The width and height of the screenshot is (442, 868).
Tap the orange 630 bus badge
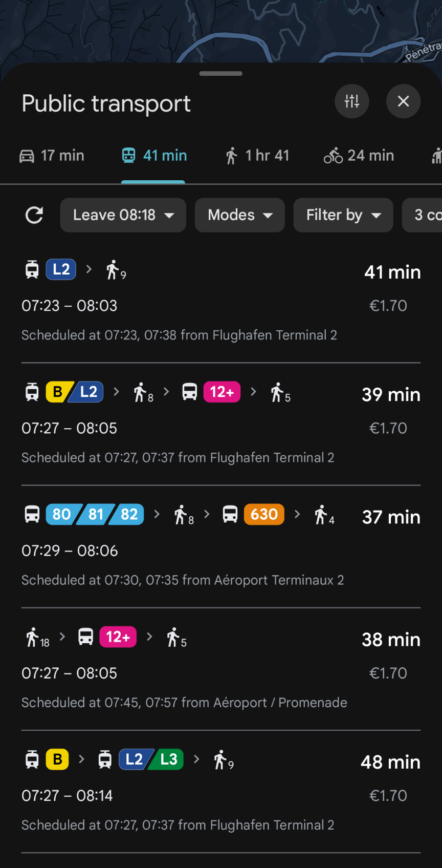click(x=264, y=514)
